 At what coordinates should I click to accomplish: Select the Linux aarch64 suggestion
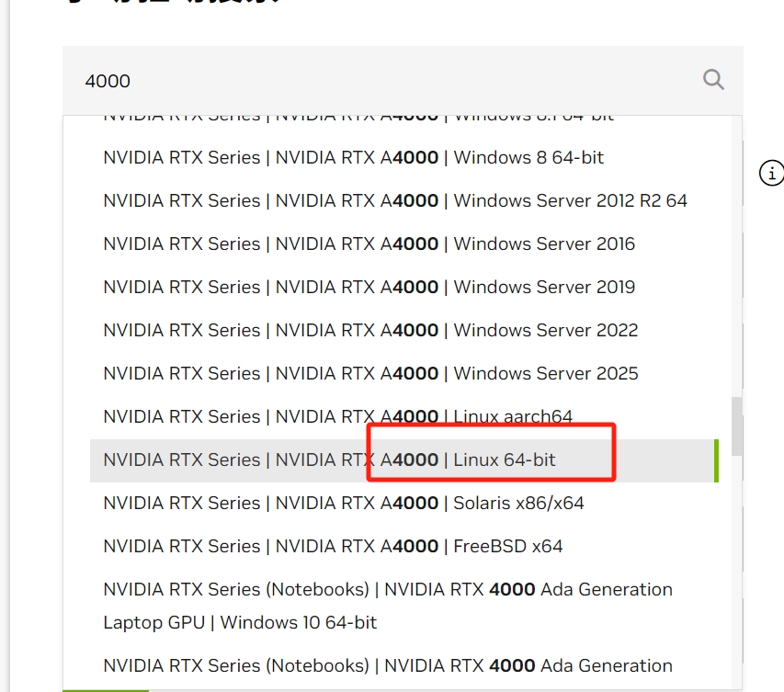pyautogui.click(x=336, y=416)
